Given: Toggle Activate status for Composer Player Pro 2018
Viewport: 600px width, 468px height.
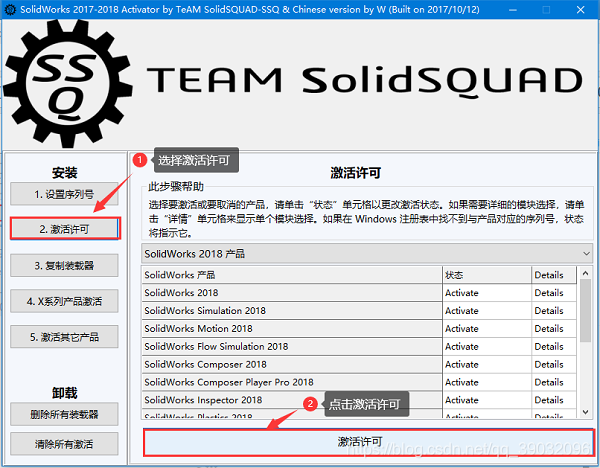Looking at the screenshot, I should (487, 382).
